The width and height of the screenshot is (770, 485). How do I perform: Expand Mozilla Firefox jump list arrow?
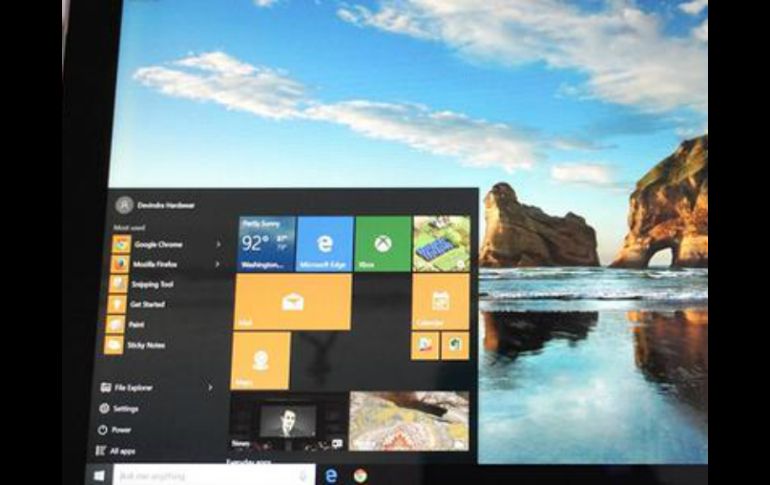(218, 264)
